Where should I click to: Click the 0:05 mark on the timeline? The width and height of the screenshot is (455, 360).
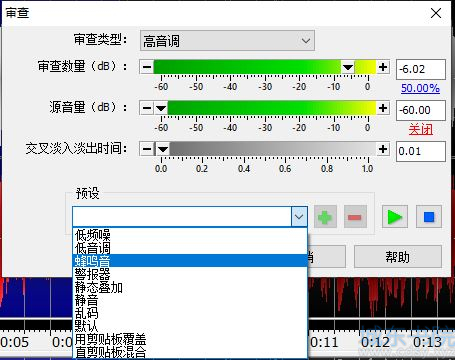[15, 342]
